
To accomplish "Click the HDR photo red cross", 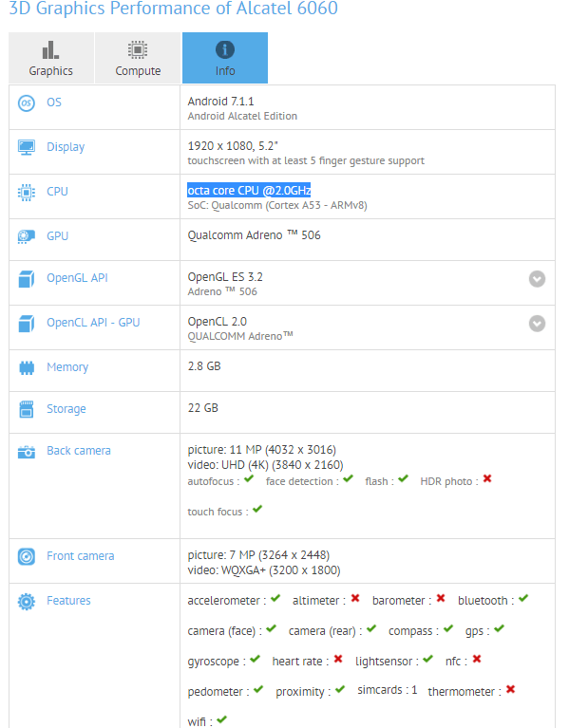I will pos(487,478).
